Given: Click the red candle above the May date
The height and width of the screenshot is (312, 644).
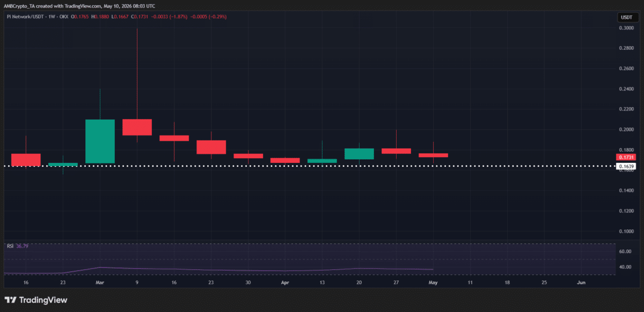Looking at the screenshot, I should click(433, 155).
